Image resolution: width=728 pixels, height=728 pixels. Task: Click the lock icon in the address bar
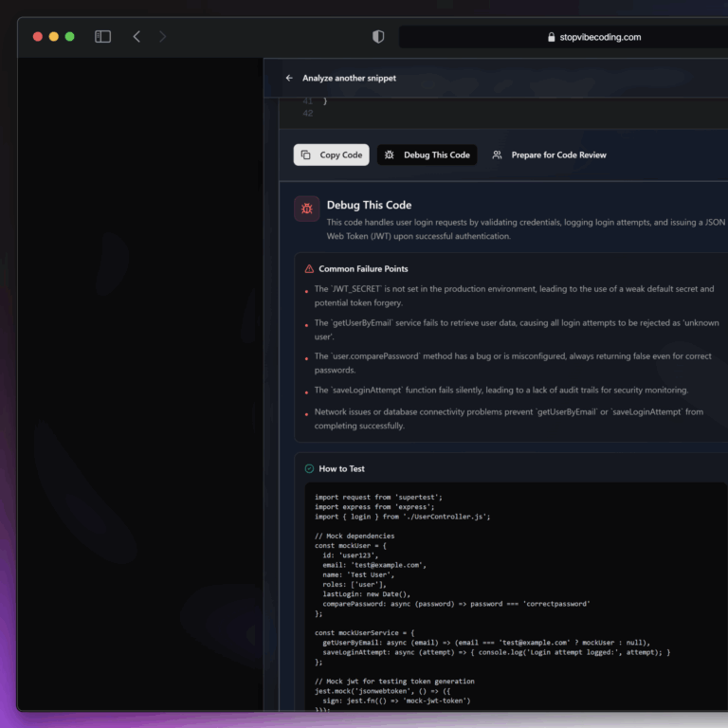click(551, 37)
